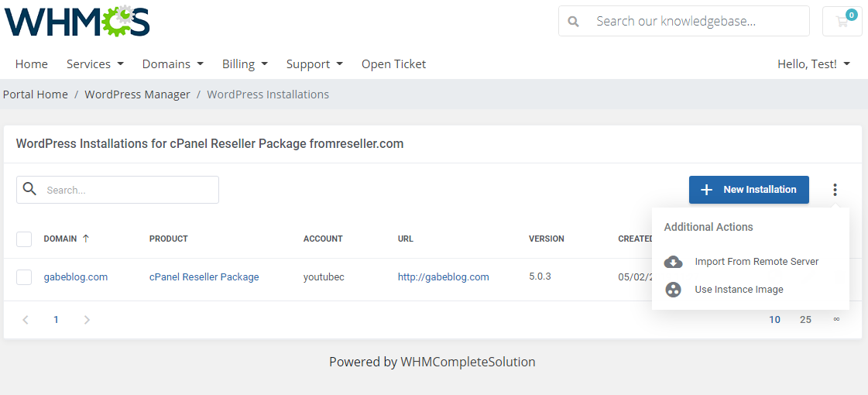This screenshot has height=395, width=868.
Task: Sort by the Domain column arrow
Action: click(86, 239)
